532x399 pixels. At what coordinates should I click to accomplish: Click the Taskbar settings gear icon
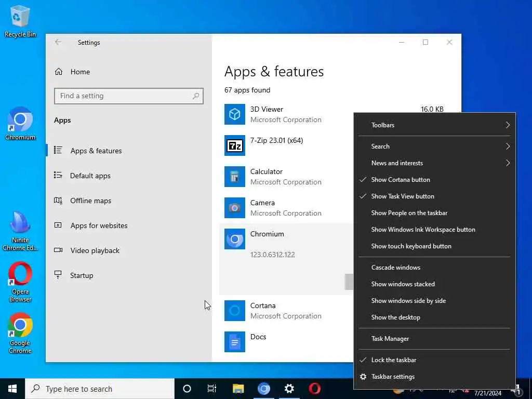pos(363,377)
